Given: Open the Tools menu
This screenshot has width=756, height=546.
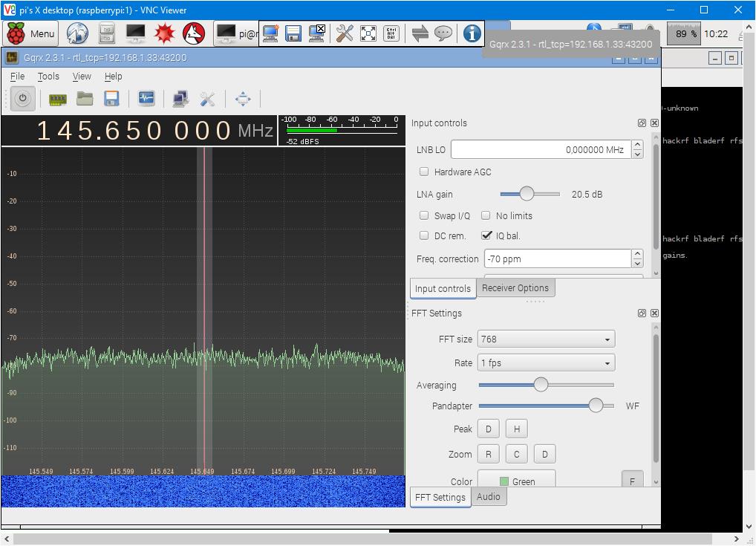Looking at the screenshot, I should (x=48, y=77).
